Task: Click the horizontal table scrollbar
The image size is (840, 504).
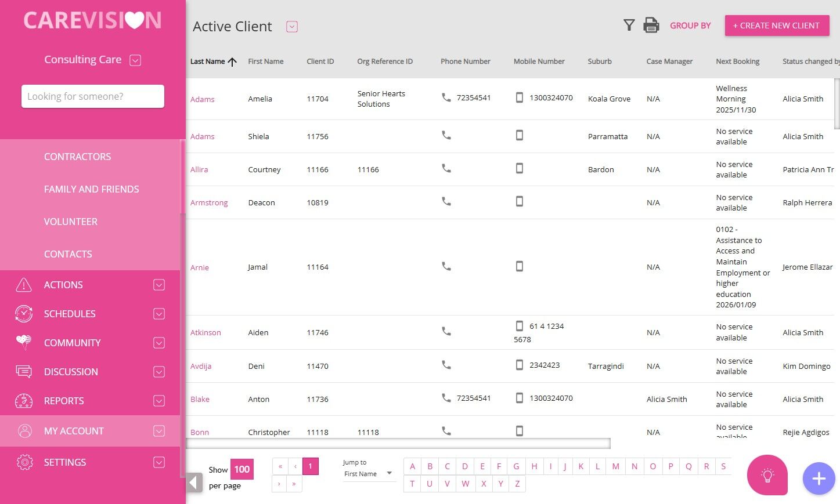Action: point(398,444)
